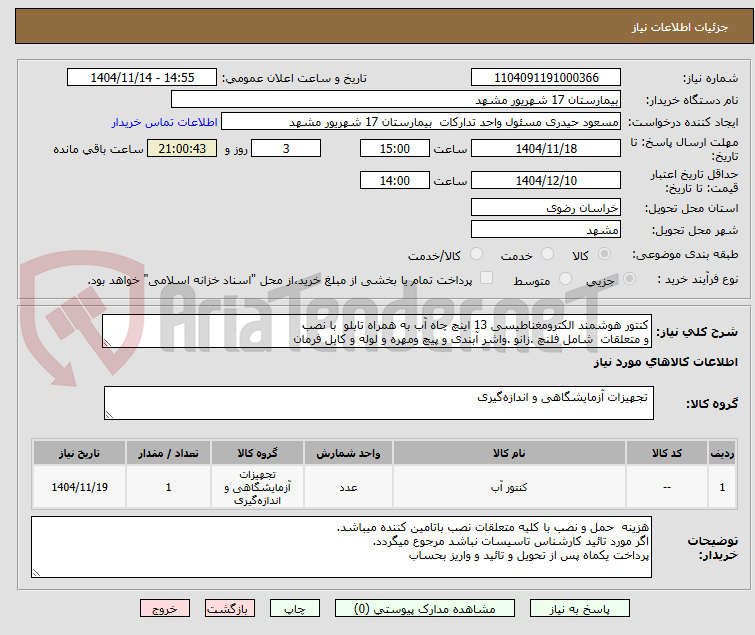
Task: Click the بازگشت back button
Action: [x=230, y=609]
